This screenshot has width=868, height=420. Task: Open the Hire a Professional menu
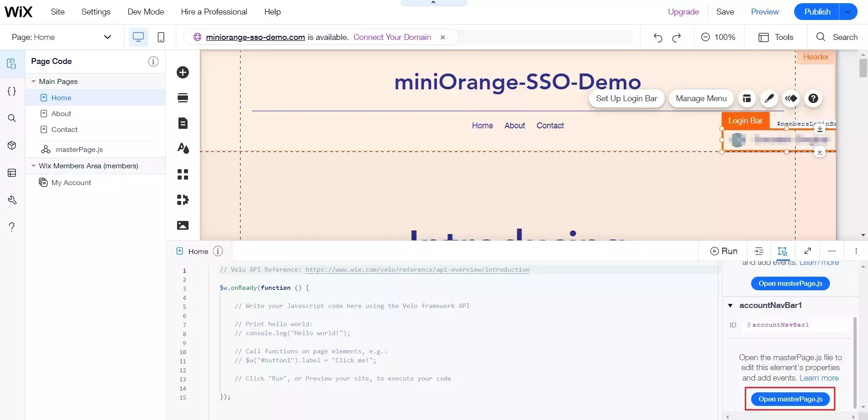coord(213,12)
